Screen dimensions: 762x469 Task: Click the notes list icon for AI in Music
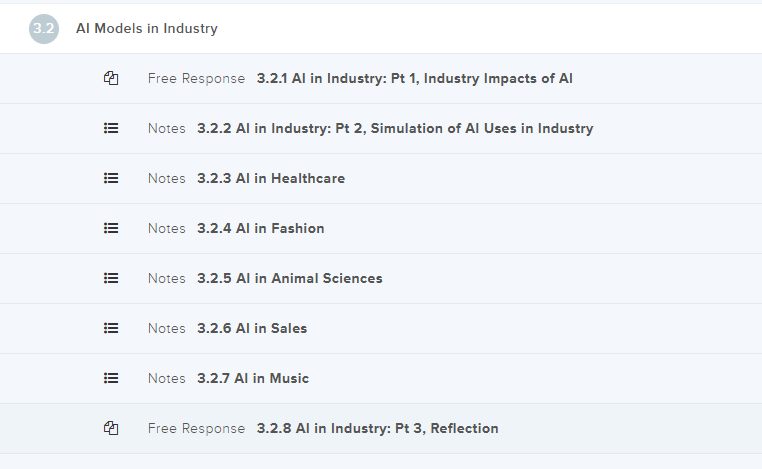111,378
